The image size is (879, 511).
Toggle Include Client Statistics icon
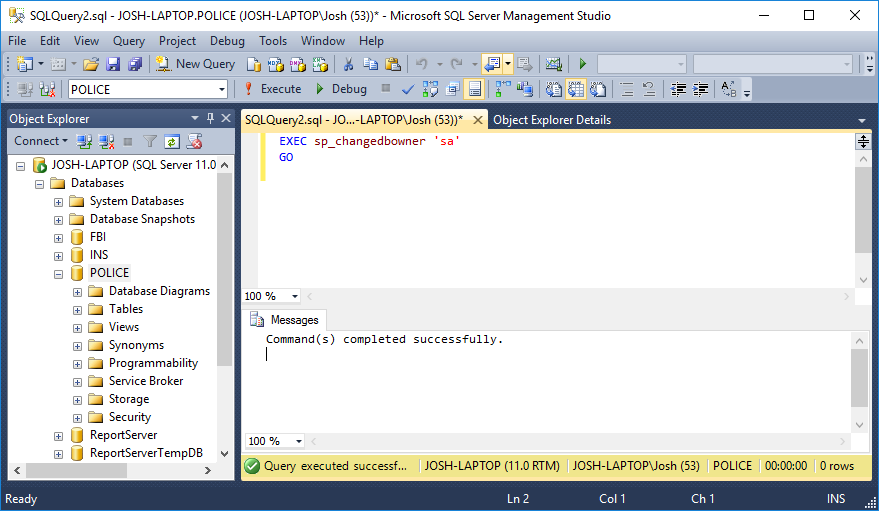click(x=525, y=89)
